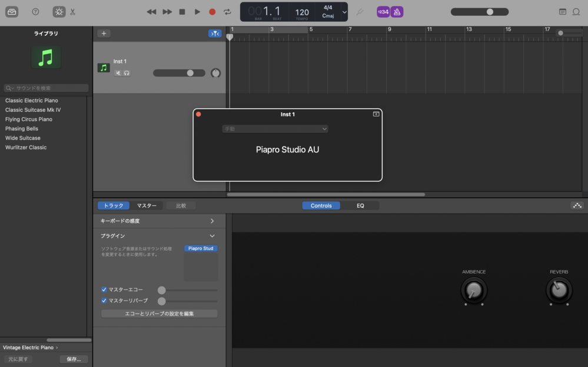
Task: Click the Rewind button
Action: point(151,12)
